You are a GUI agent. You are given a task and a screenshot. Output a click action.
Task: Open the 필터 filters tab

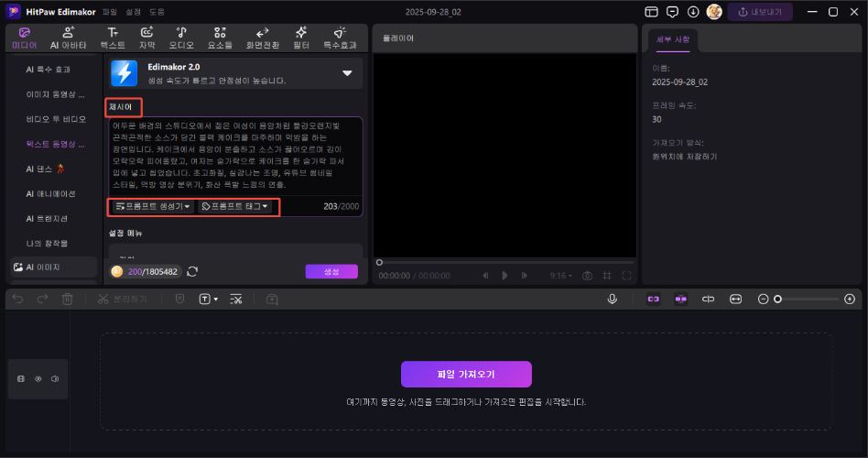[x=301, y=38]
